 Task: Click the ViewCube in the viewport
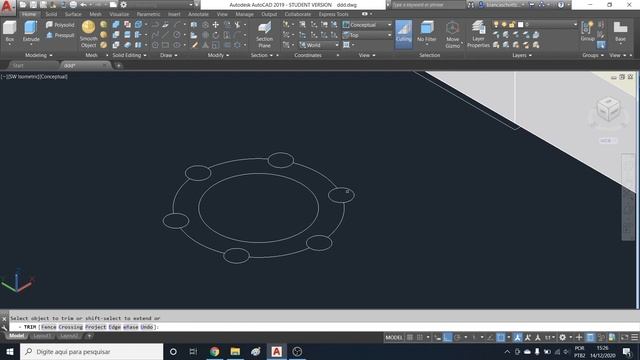(x=608, y=109)
